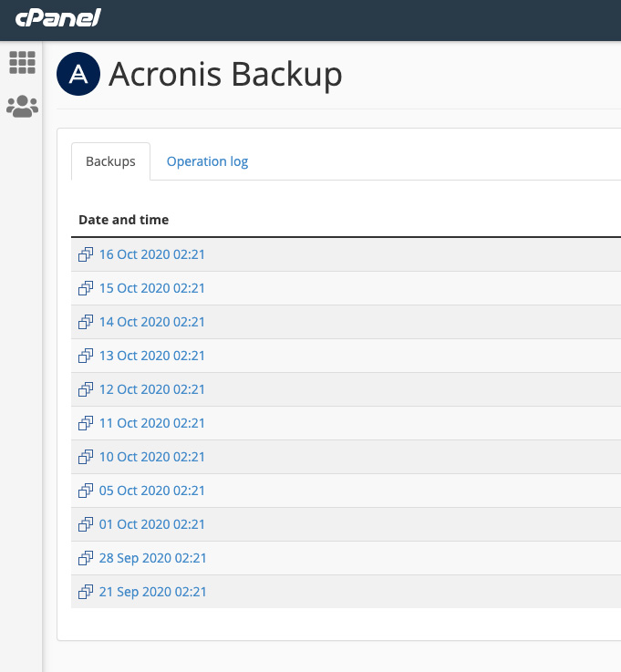
Task: Open the 12 Oct 2020 02:21 backup
Action: (x=151, y=389)
